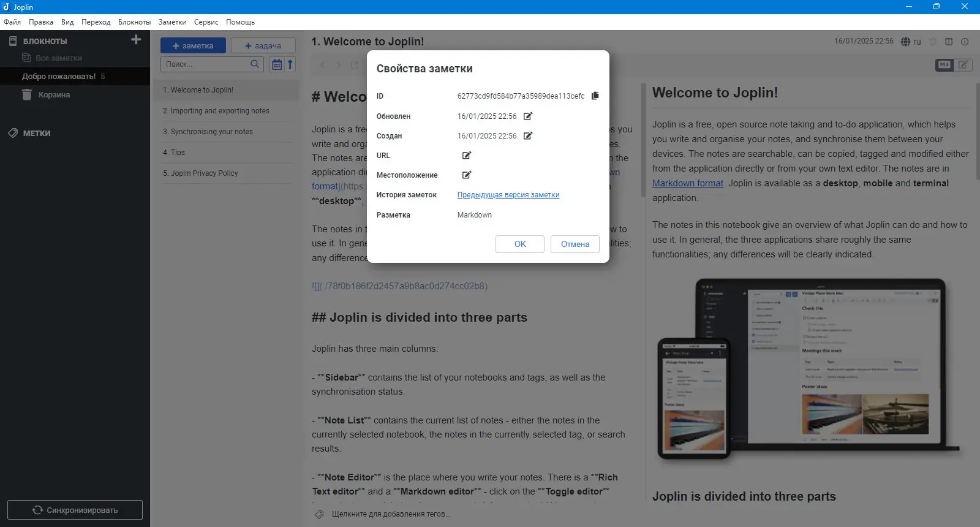The height and width of the screenshot is (527, 980).
Task: Toggle the editor layout view
Action: 949,42
